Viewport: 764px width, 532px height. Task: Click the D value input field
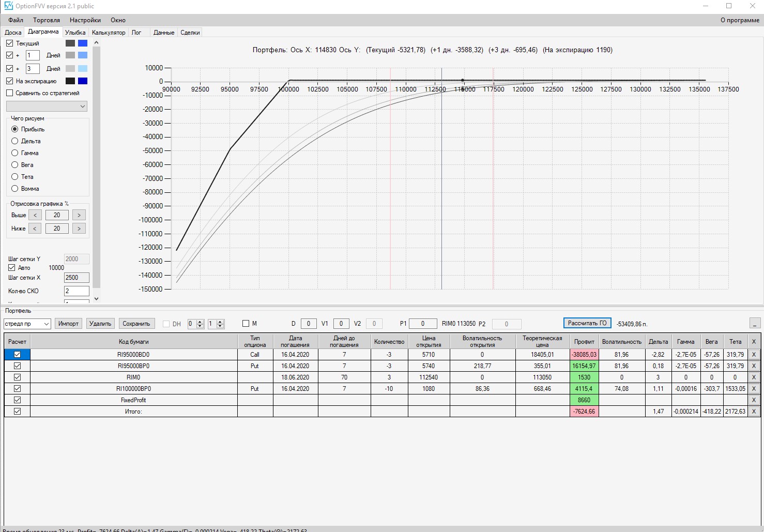tap(309, 324)
